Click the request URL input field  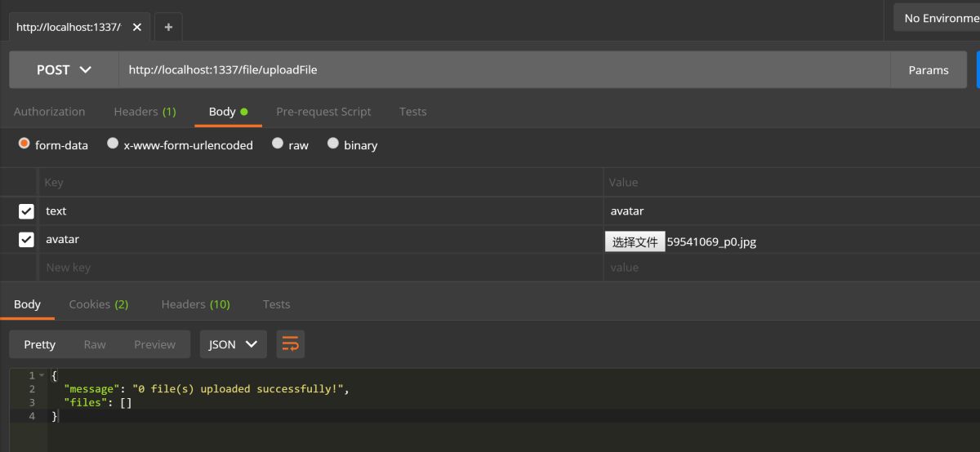pos(505,70)
